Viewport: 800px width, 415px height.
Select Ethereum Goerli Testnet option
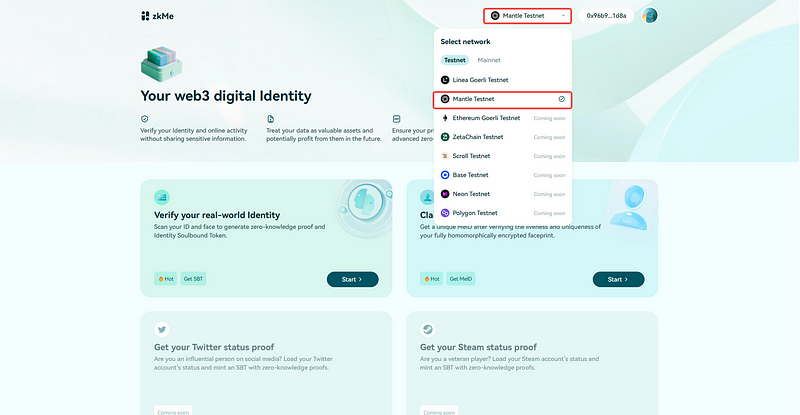503,118
